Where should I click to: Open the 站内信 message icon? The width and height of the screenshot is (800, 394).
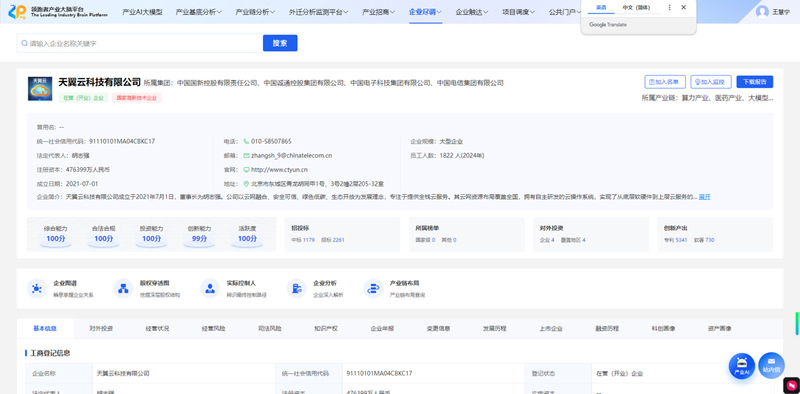point(771,365)
